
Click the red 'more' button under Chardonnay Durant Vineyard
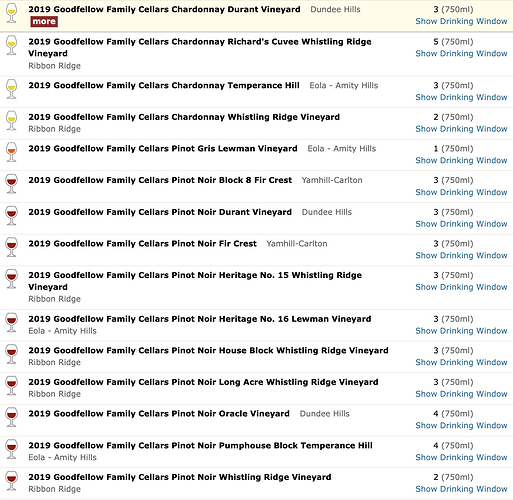pos(44,21)
